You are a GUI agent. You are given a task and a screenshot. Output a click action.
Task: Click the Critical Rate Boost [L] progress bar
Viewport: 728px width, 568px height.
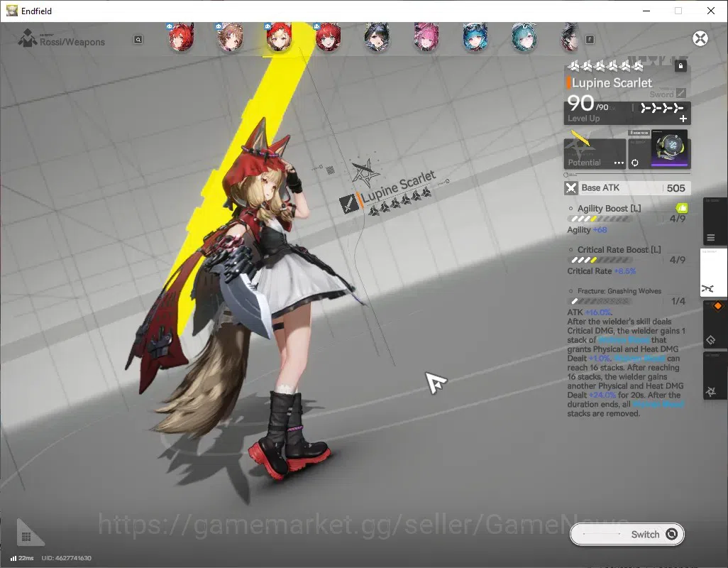point(600,260)
